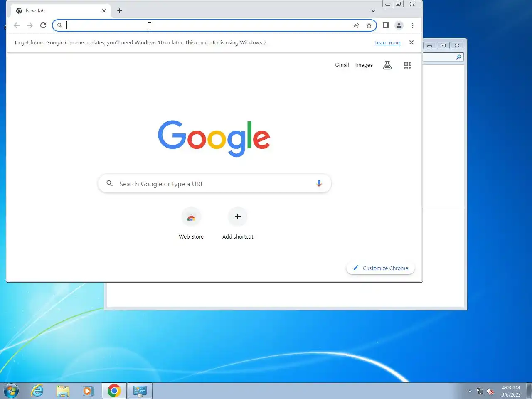Open the Chrome profile avatar
The width and height of the screenshot is (532, 399).
pyautogui.click(x=399, y=25)
